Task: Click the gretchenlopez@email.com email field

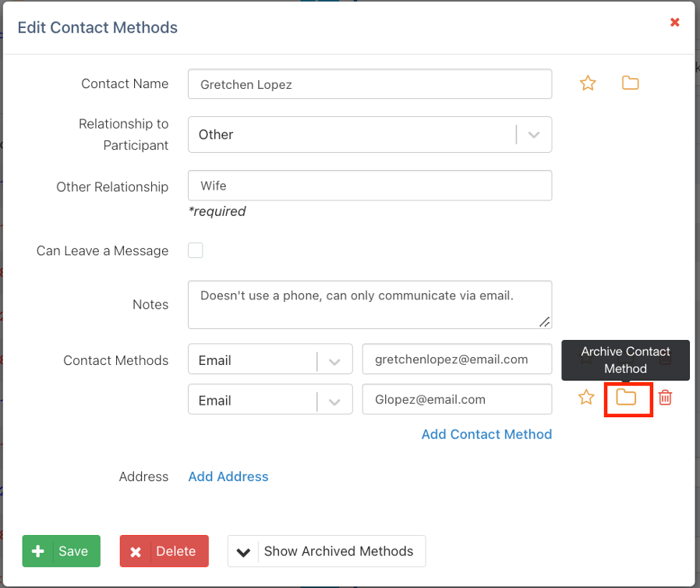Action: point(457,360)
